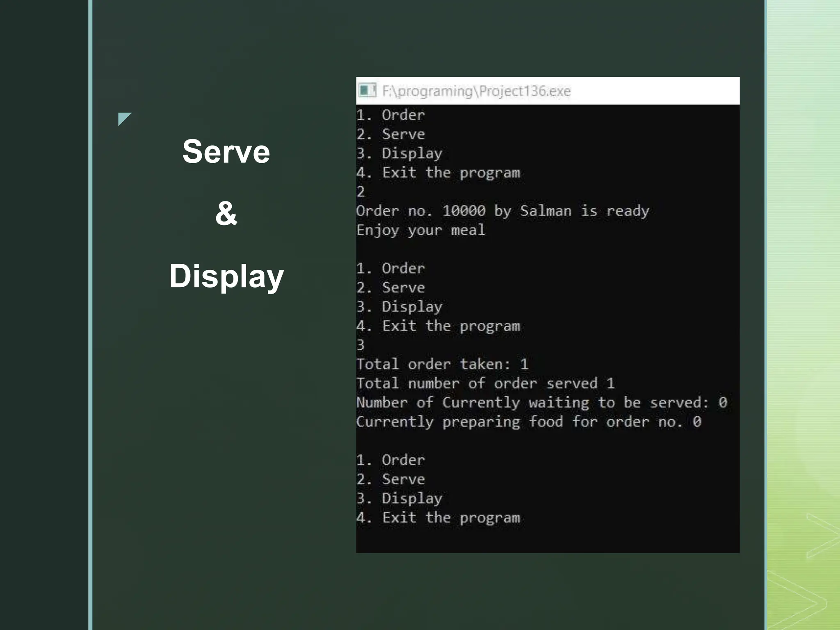The width and height of the screenshot is (840, 630).
Task: Click the console window icon in title bar
Action: 367,90
